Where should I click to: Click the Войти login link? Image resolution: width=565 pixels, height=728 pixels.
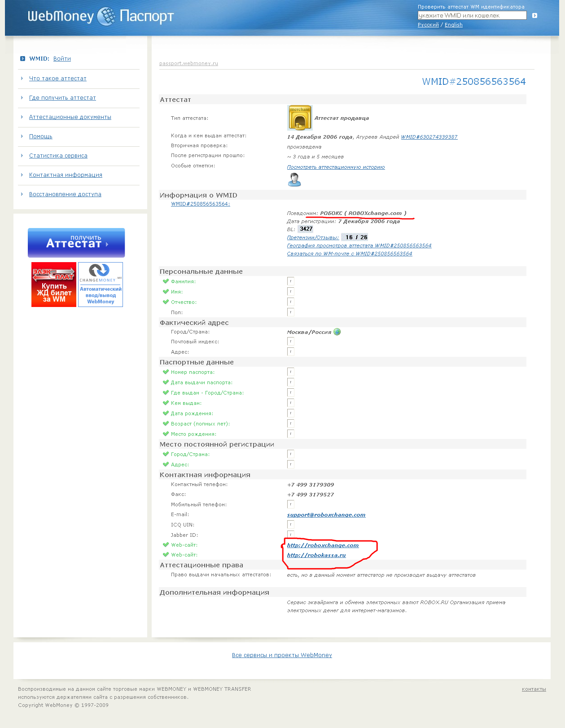[x=62, y=59]
